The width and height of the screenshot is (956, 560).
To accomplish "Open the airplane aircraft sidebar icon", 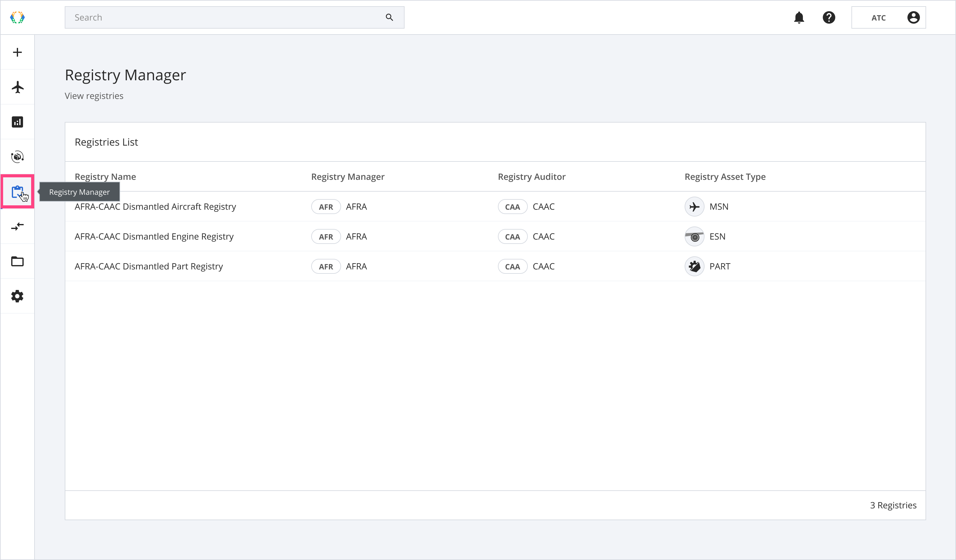I will coord(17,87).
